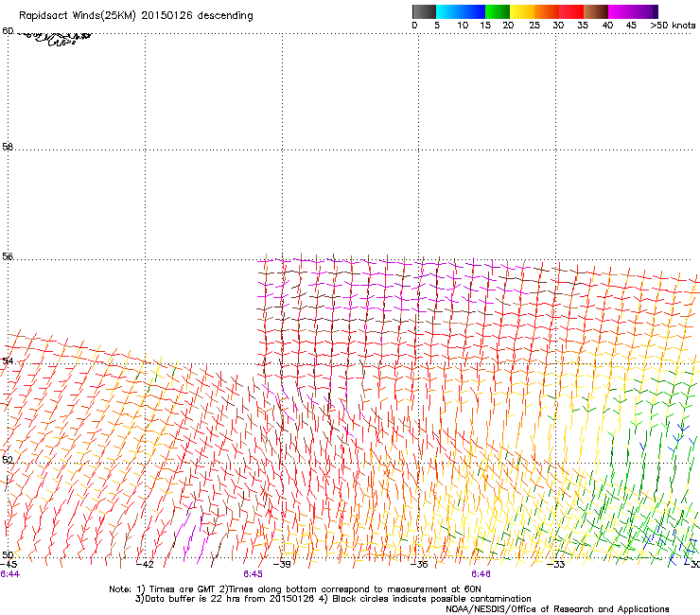Click the cyan-blue 5-15 knots color band

[x=461, y=11]
